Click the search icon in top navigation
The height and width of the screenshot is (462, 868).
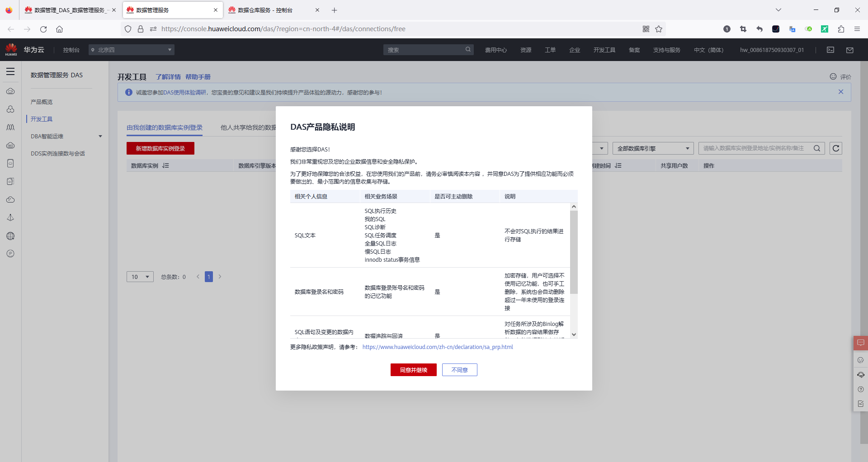(x=467, y=50)
